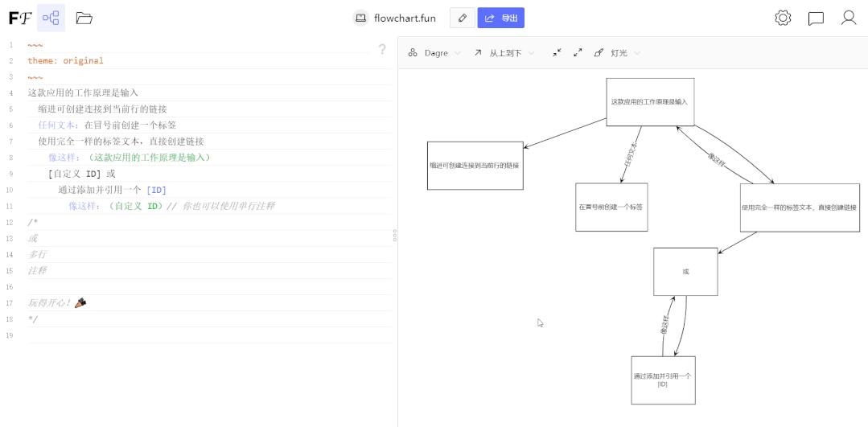Click the 导出 export button
Image resolution: width=868 pixels, height=427 pixels.
pos(501,18)
